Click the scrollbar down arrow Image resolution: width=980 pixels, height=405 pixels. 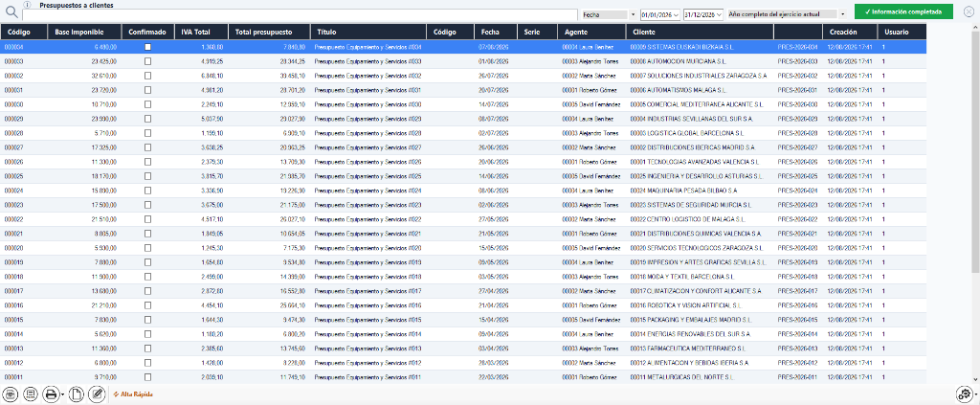975,379
